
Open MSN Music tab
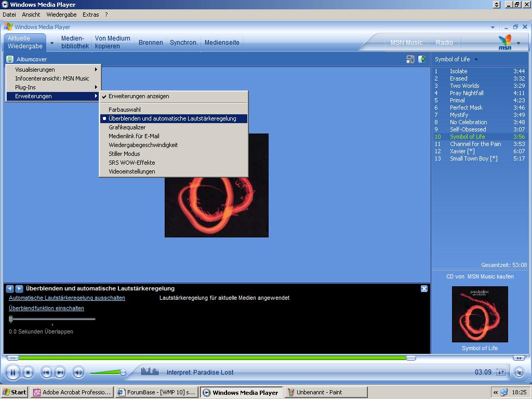click(x=406, y=43)
